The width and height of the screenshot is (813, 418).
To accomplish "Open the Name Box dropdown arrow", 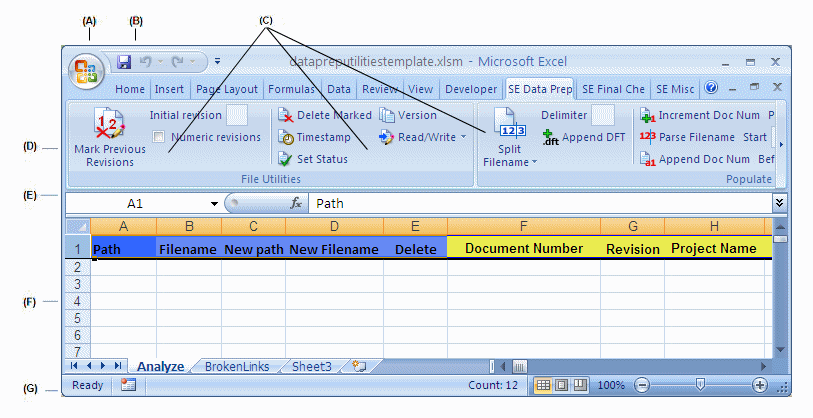I will click(x=214, y=204).
